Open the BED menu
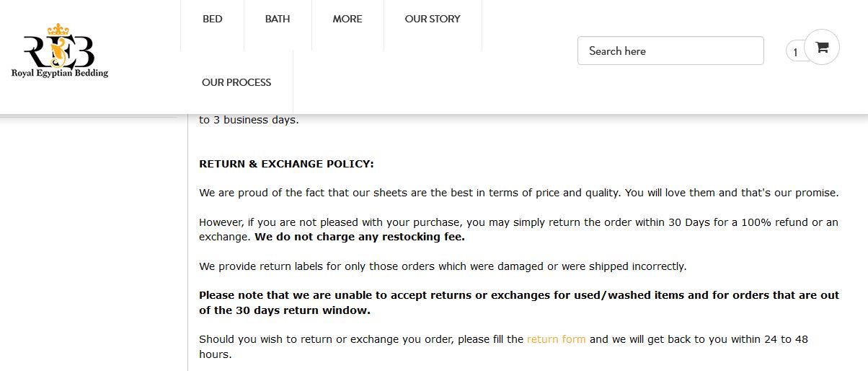868x371 pixels. (213, 19)
